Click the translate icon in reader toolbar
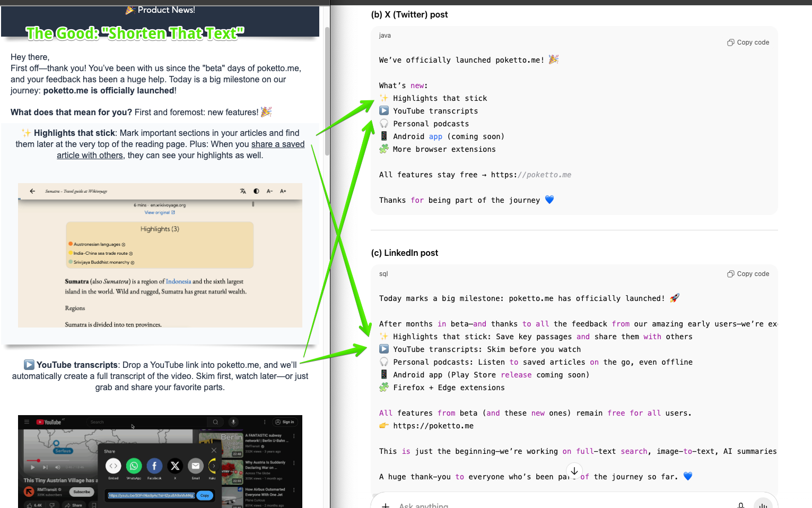The image size is (812, 508). tap(243, 191)
